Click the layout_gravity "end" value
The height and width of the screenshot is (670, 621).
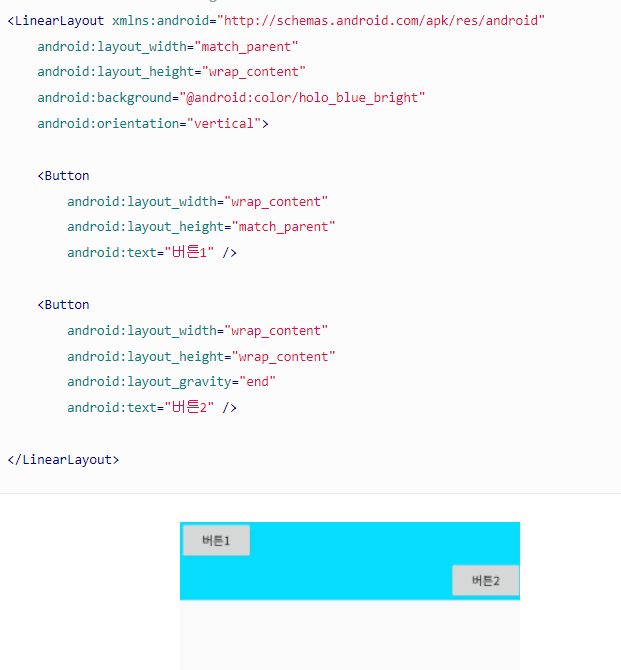pos(258,381)
